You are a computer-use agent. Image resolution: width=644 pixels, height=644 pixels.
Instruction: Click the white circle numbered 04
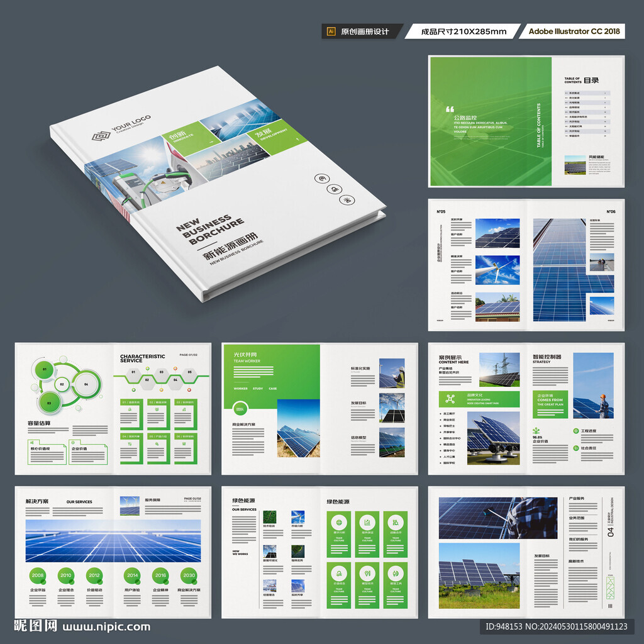click(86, 384)
